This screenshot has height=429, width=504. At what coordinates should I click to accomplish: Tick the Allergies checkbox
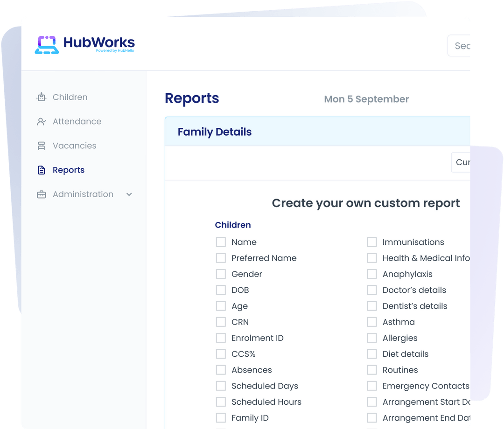pyautogui.click(x=372, y=338)
